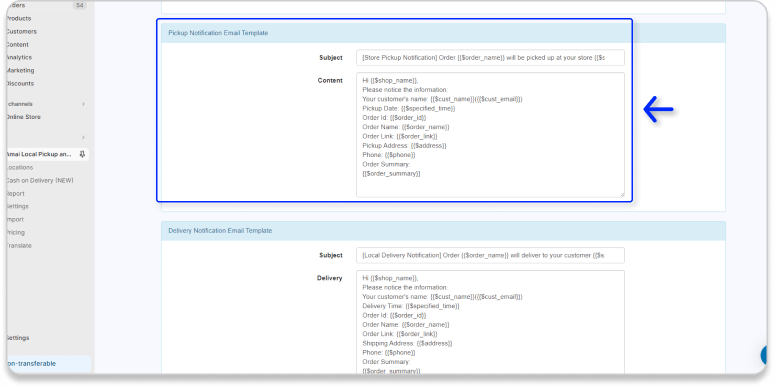Click the Pickup Date: {{$specified_time}} line
The image size is (775, 387).
[409, 108]
